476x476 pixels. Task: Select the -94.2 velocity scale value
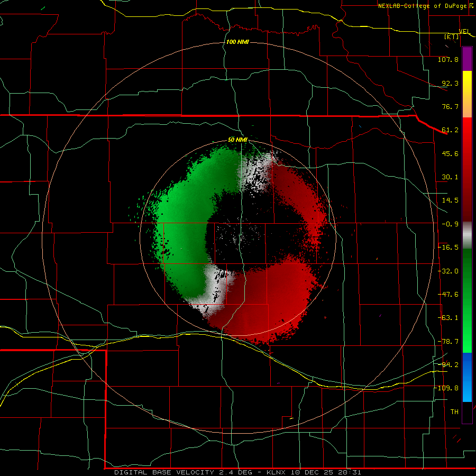pyautogui.click(x=448, y=365)
